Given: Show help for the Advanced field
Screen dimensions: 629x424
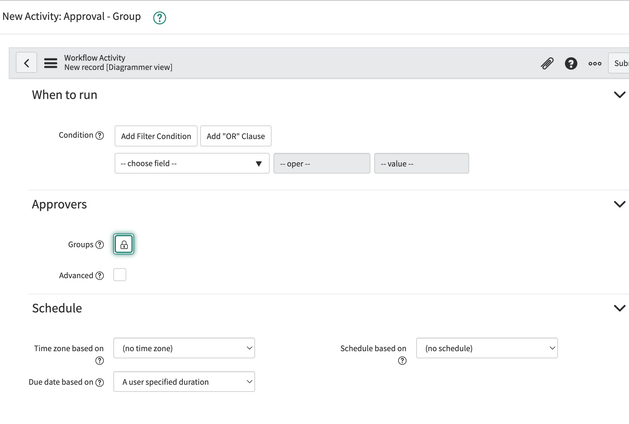Looking at the screenshot, I should pos(99,276).
